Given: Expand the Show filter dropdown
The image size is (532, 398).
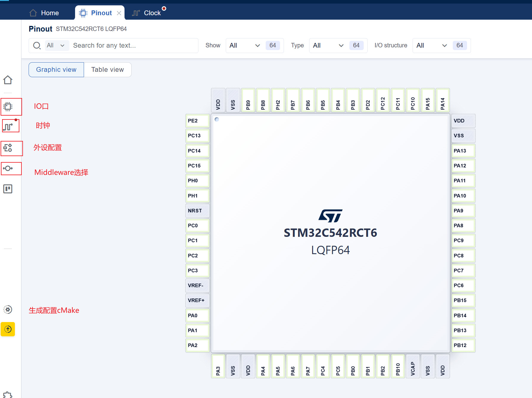Looking at the screenshot, I should (x=254, y=46).
